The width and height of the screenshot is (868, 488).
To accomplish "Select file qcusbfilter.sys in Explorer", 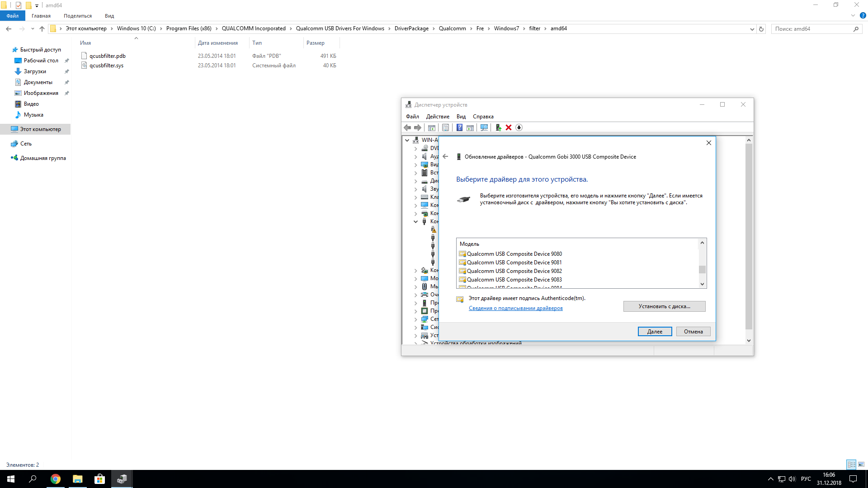I will click(106, 66).
